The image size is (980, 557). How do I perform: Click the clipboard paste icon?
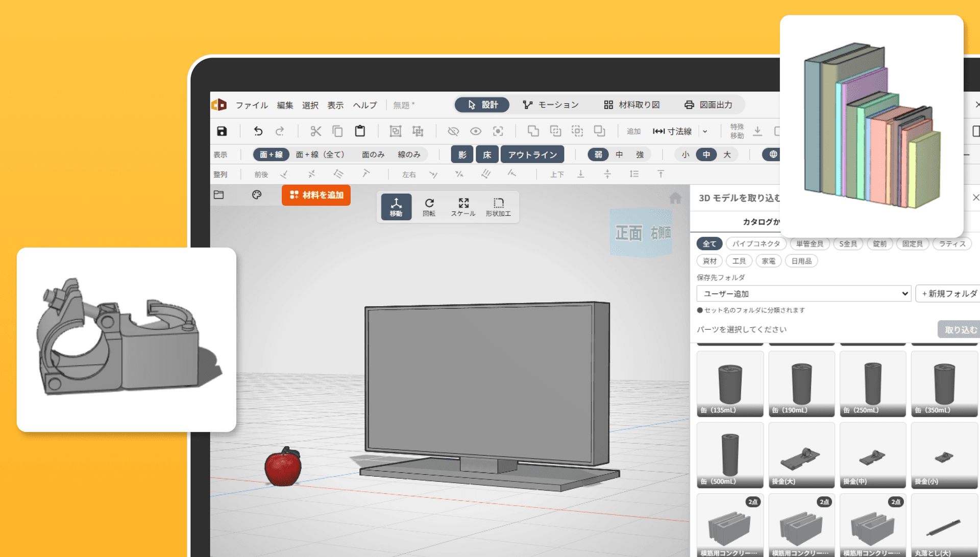click(360, 131)
